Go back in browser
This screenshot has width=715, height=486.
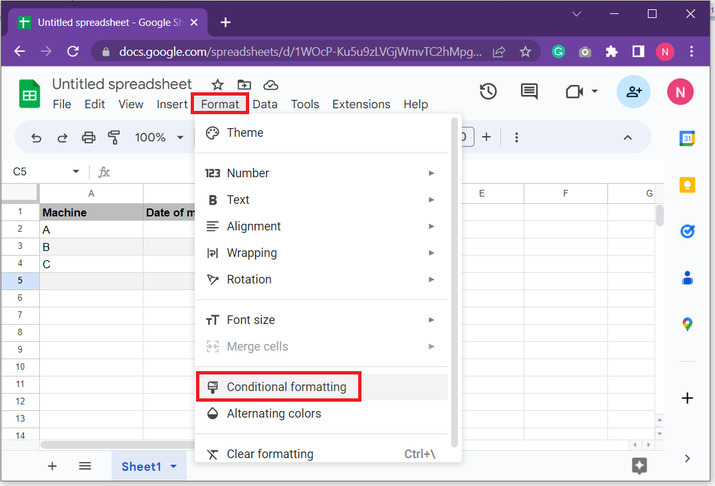click(x=20, y=51)
